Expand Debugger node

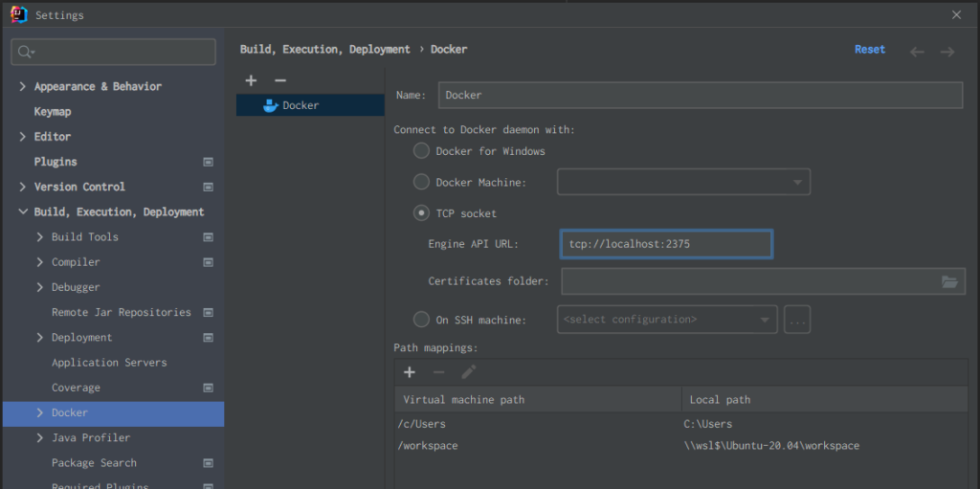point(40,287)
